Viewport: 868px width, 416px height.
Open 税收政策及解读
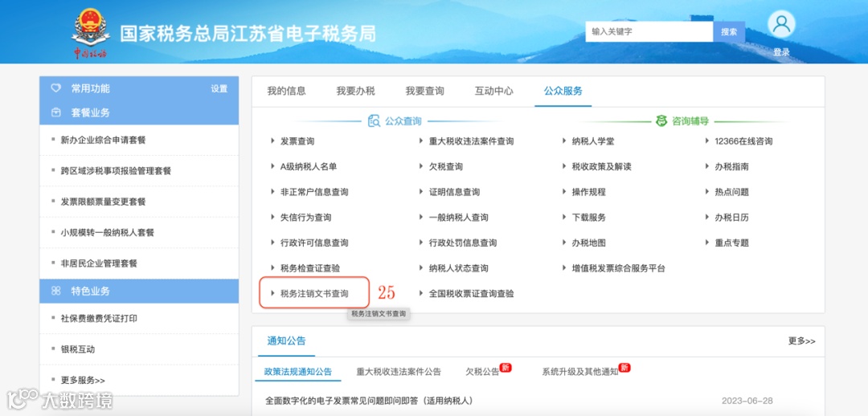pos(601,166)
